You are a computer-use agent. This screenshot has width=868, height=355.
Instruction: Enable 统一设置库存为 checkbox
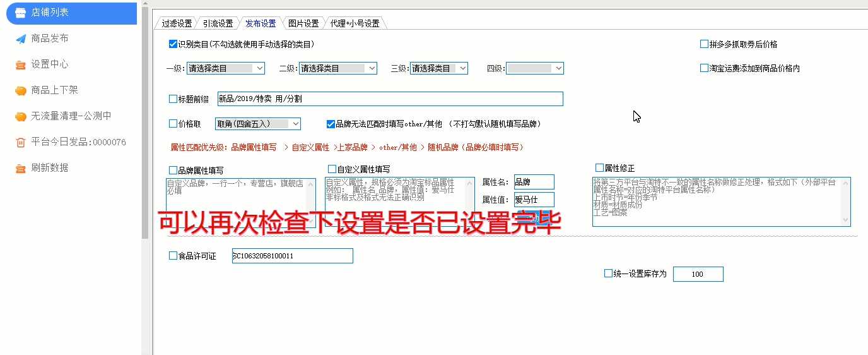coord(608,274)
